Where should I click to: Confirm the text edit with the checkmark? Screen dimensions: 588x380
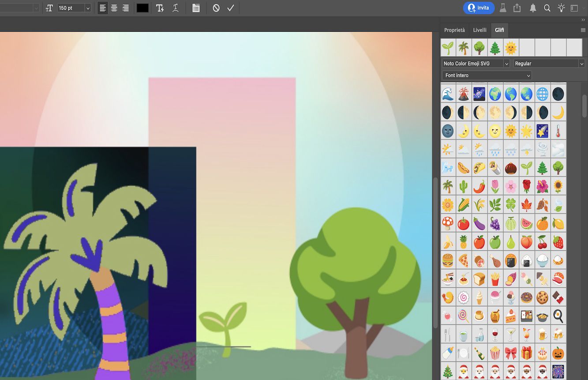point(230,8)
